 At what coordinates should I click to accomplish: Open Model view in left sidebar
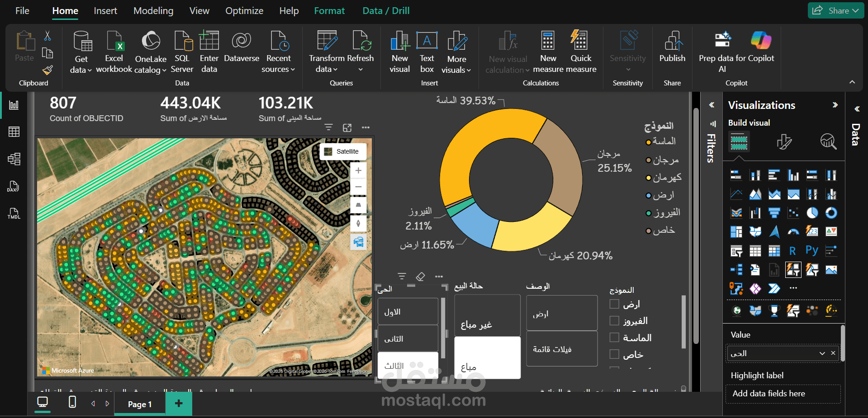[x=14, y=159]
